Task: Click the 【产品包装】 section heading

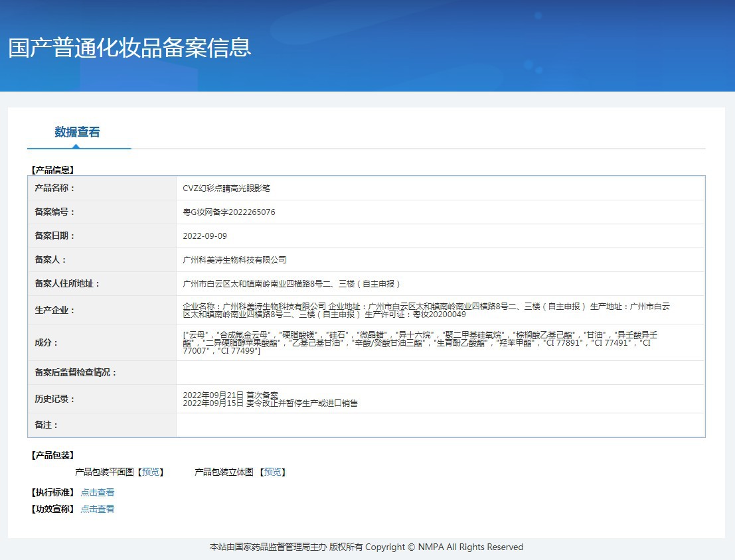Action: (52, 455)
